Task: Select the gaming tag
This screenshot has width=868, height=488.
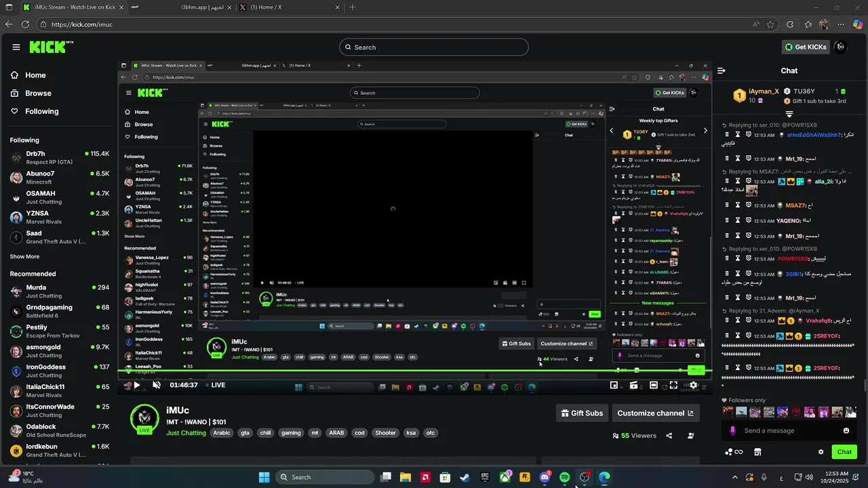Action: tap(291, 433)
